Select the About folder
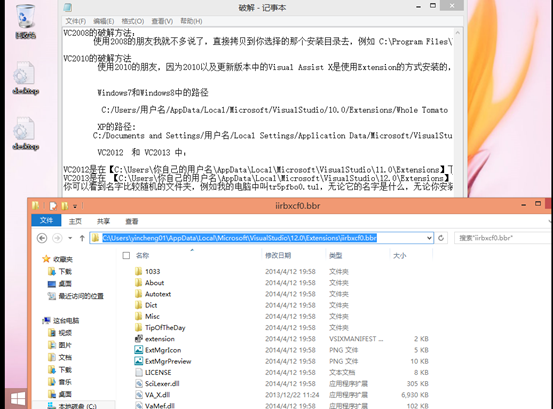This screenshot has width=553, height=409. (x=149, y=282)
